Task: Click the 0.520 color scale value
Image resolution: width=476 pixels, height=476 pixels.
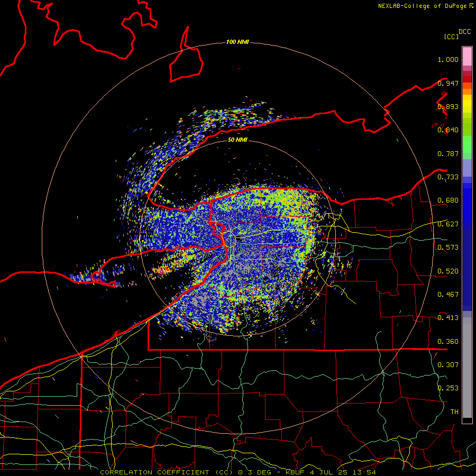Action: point(448,271)
